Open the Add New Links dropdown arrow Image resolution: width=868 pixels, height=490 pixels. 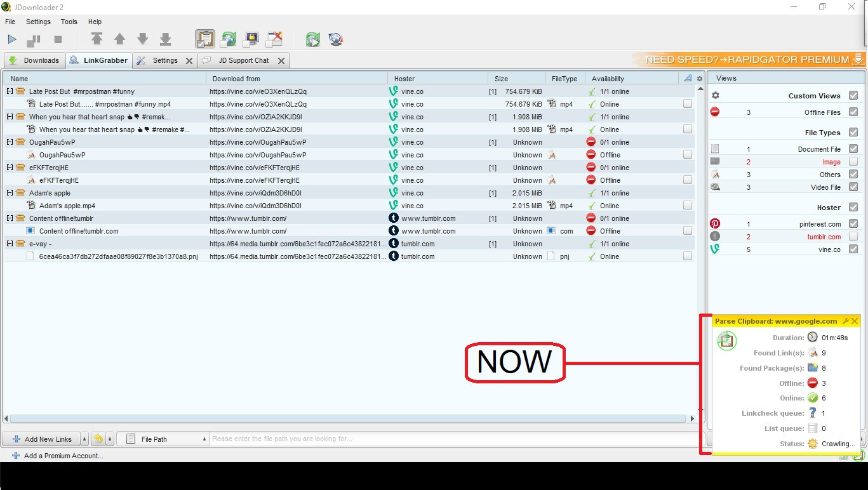point(85,439)
